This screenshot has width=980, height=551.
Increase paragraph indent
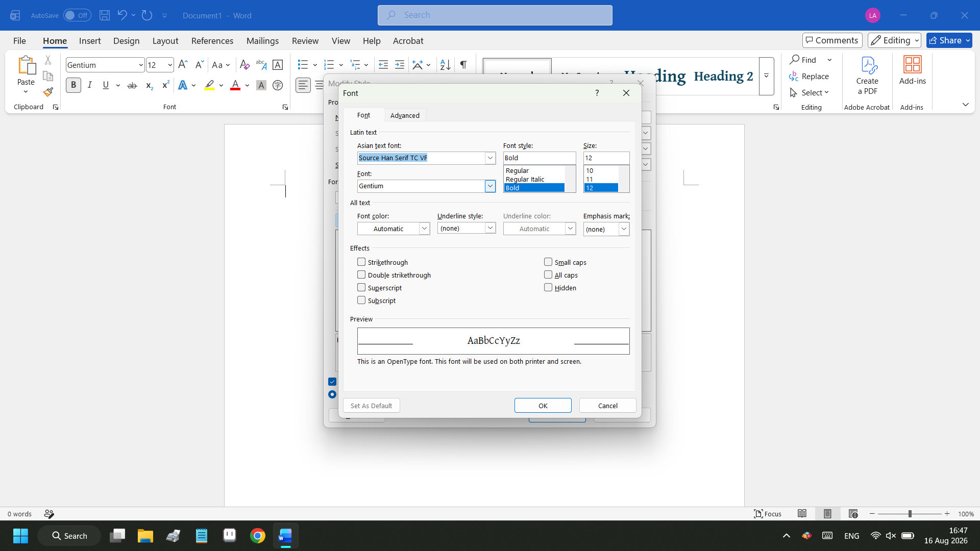(x=400, y=65)
